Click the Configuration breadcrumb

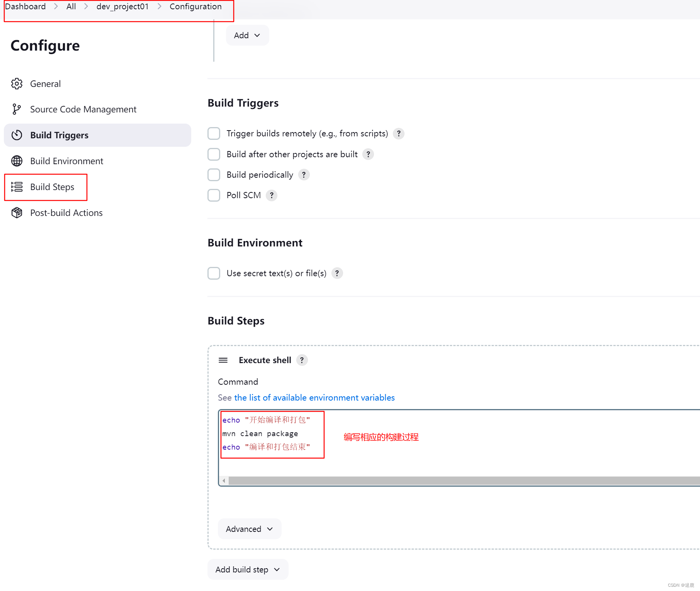195,7
